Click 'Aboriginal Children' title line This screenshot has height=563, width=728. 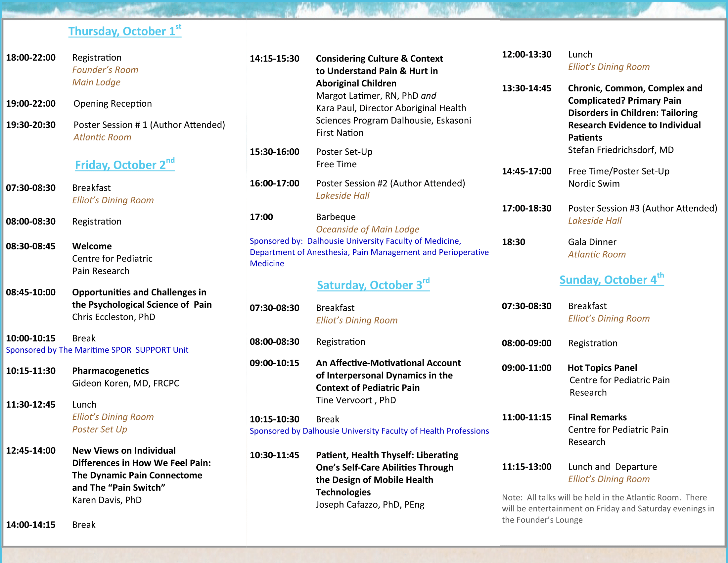tap(356, 83)
